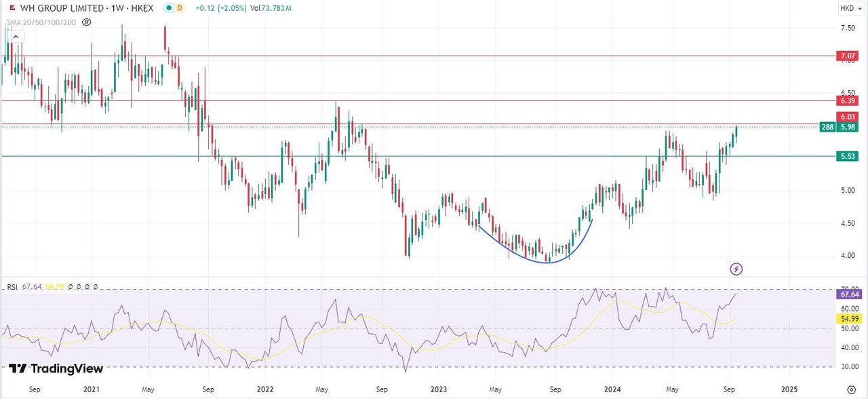The height and width of the screenshot is (399, 868).
Task: Select the 6.39 horizontal line price label
Action: click(x=848, y=100)
